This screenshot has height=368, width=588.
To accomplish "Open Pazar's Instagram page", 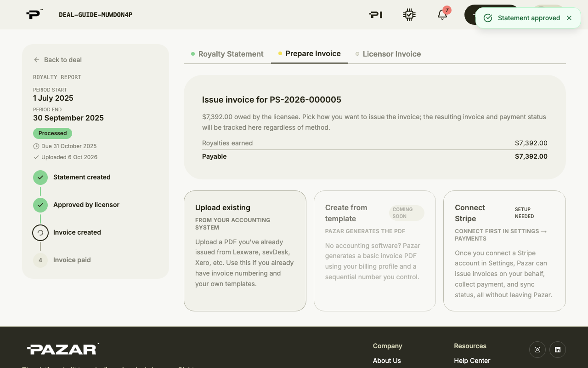I will click(537, 350).
